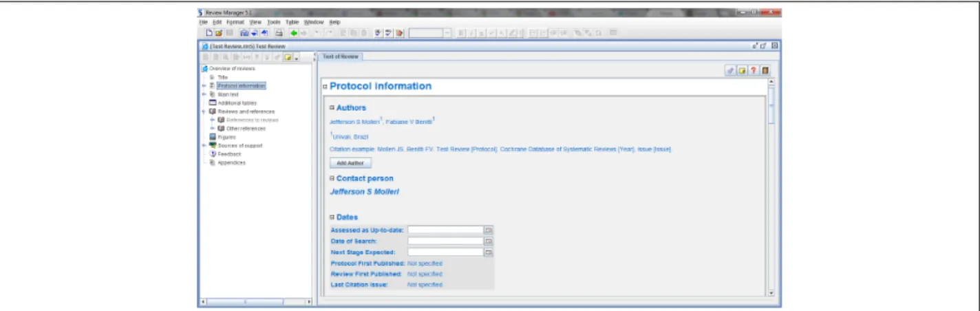980x311 pixels.
Task: Click the yellow Notes icon beside the help icon
Action: 743,70
